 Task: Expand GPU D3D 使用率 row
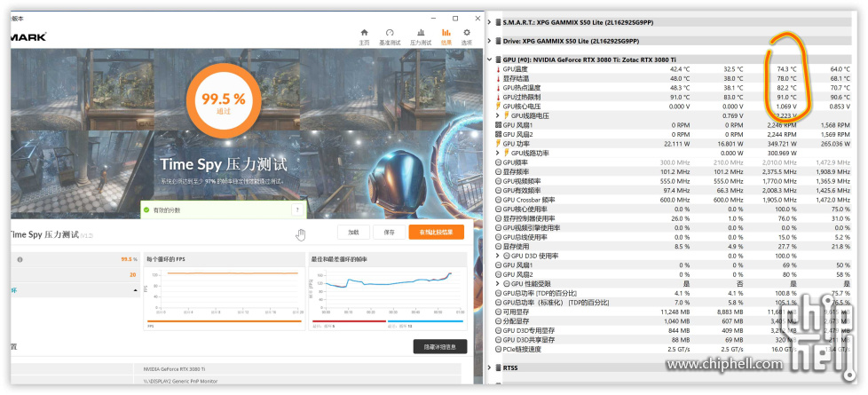pos(498,256)
